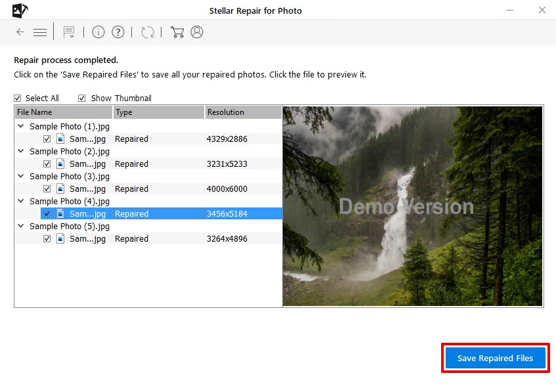
Task: Click the information icon
Action: coord(98,32)
